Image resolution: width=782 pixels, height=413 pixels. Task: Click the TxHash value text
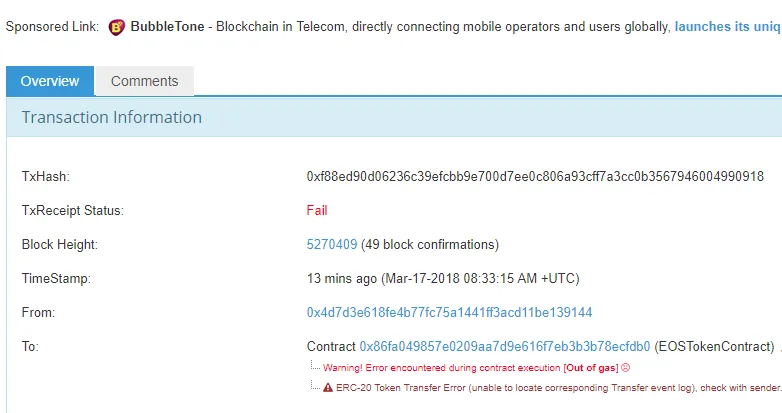[535, 177]
